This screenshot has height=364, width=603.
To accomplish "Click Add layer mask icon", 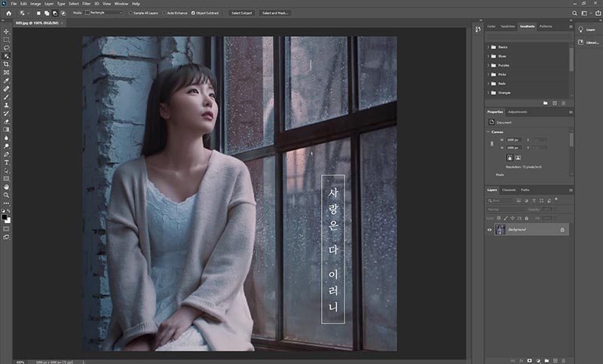I will [x=530, y=360].
